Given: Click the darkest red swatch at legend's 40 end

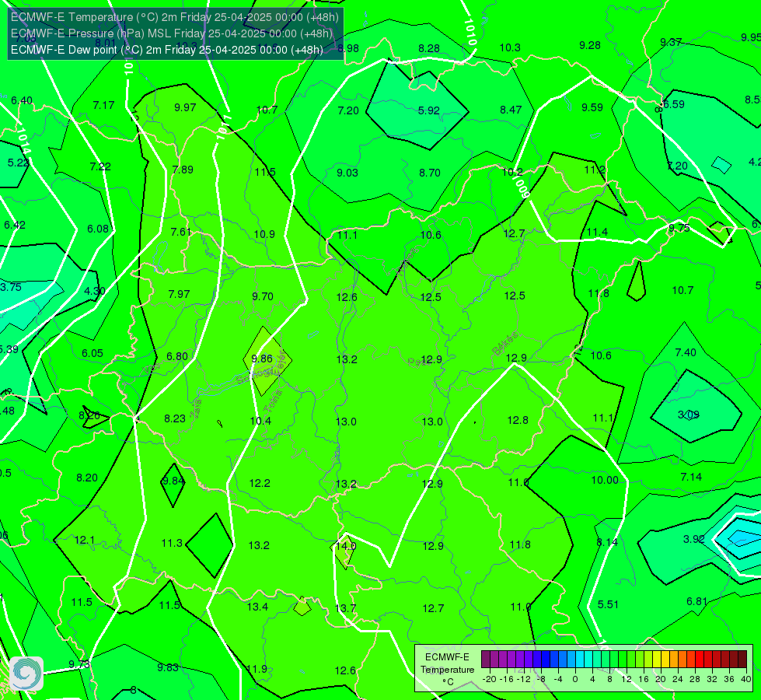Looking at the screenshot, I should 742,660.
